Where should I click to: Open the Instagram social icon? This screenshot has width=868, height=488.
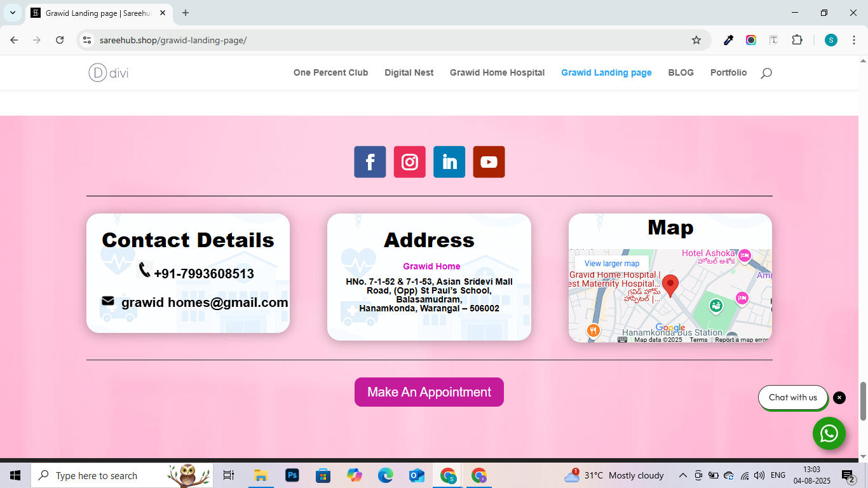[x=410, y=162]
